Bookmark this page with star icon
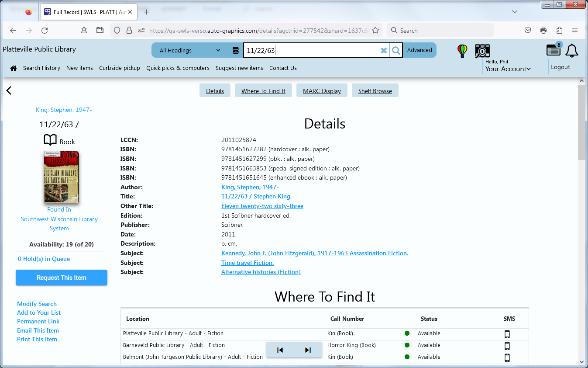The width and height of the screenshot is (588, 368). tap(375, 30)
